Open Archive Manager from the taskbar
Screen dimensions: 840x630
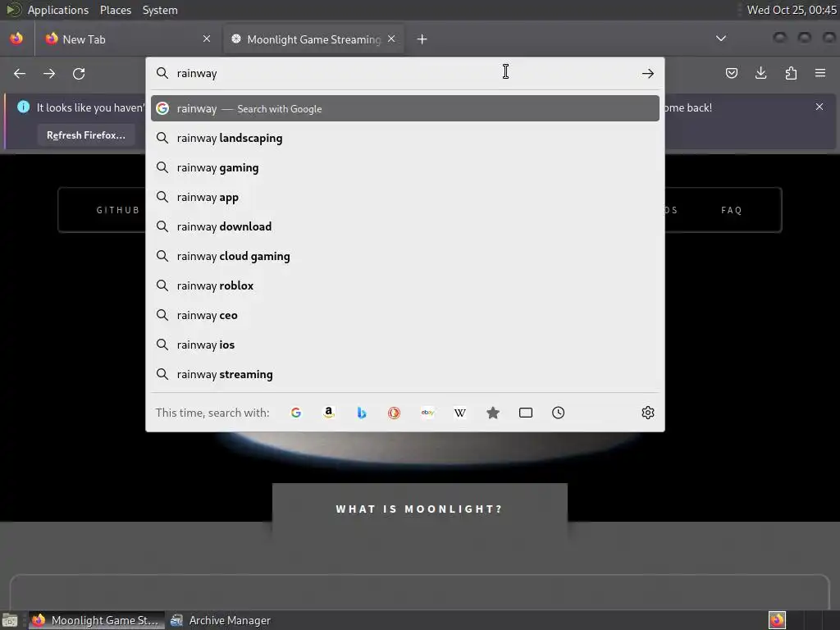(220, 620)
